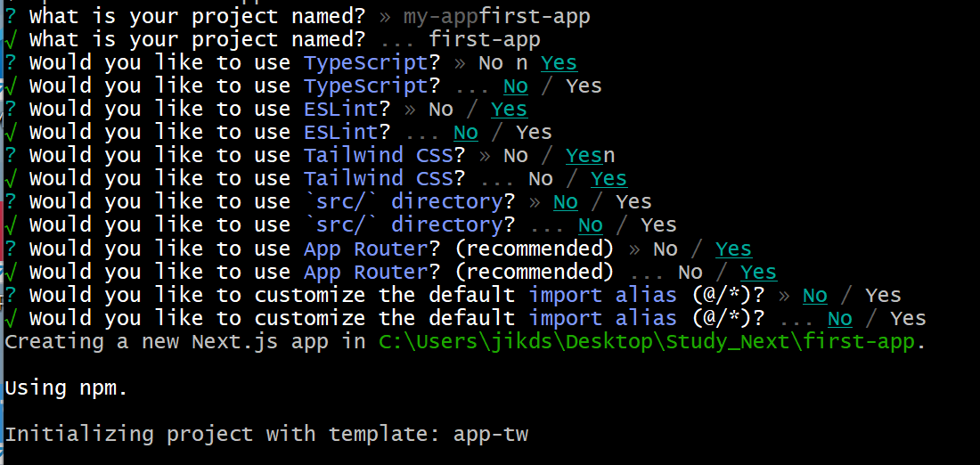Click the blue 'ESLint' word on the check-marked line

click(340, 133)
